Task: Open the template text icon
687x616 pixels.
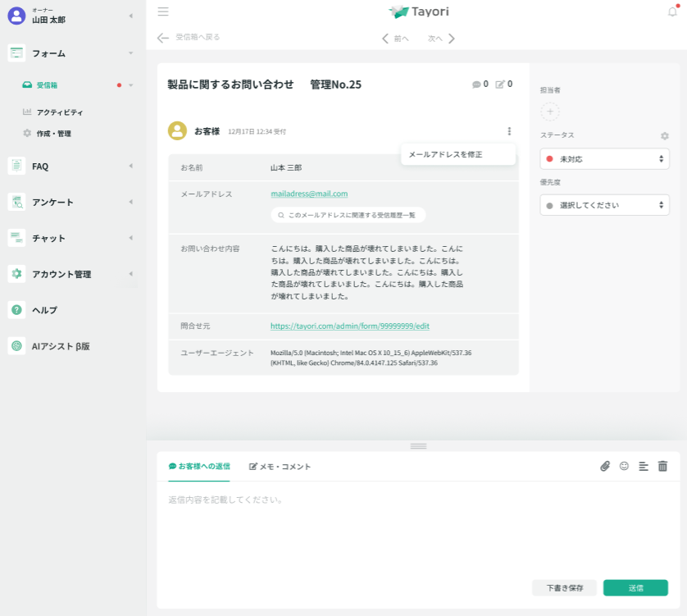Action: [x=644, y=466]
